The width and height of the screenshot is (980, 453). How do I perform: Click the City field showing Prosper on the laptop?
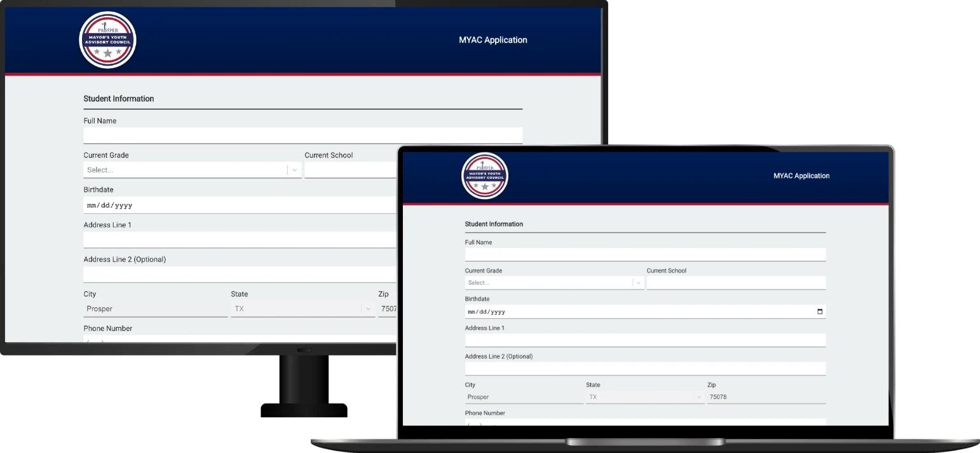click(x=523, y=397)
